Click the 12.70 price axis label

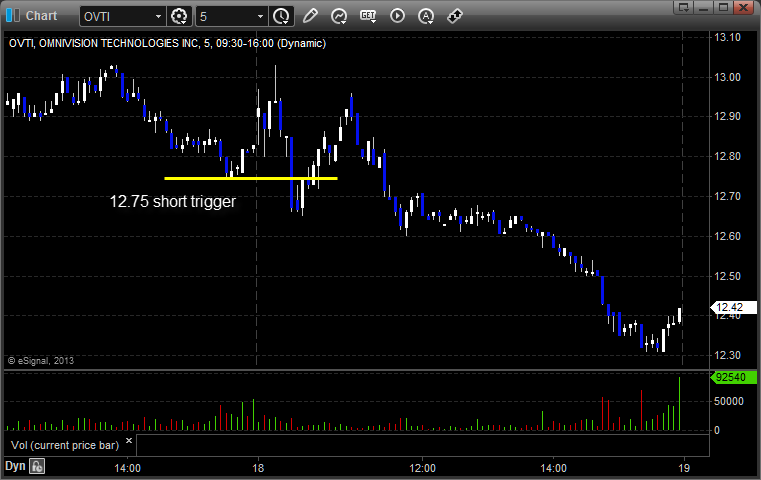(728, 197)
